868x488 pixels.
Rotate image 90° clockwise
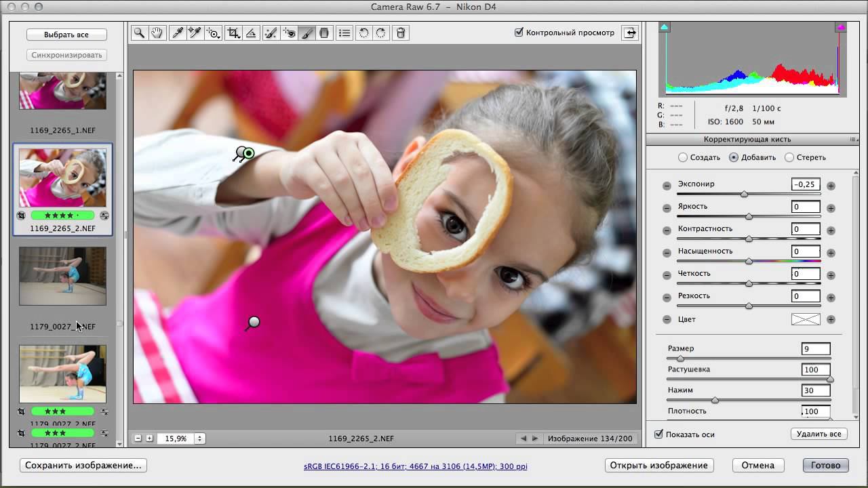(381, 33)
